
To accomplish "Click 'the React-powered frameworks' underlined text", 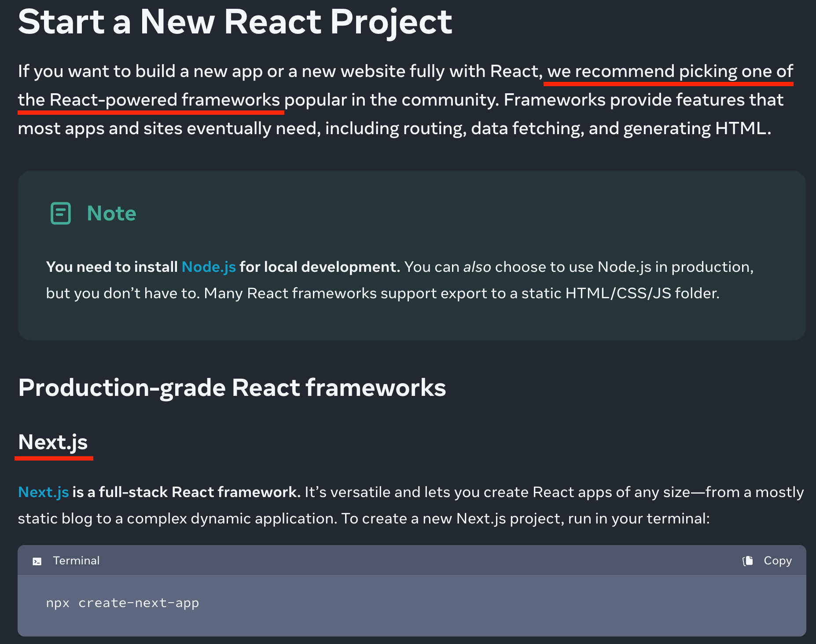I will click(149, 100).
